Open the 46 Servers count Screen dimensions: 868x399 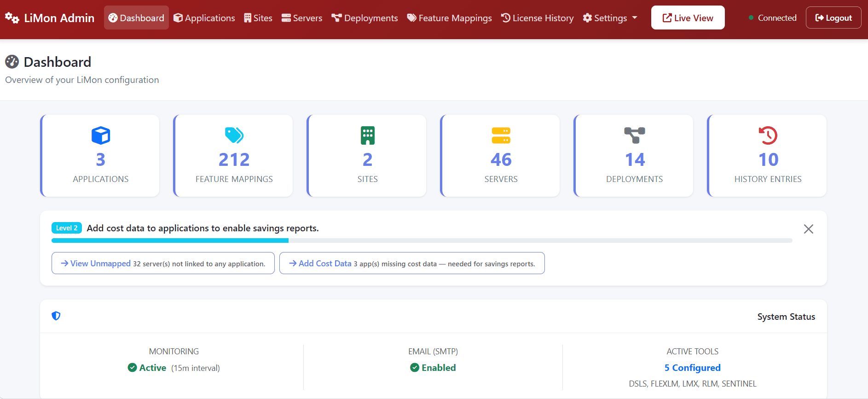coord(501,159)
